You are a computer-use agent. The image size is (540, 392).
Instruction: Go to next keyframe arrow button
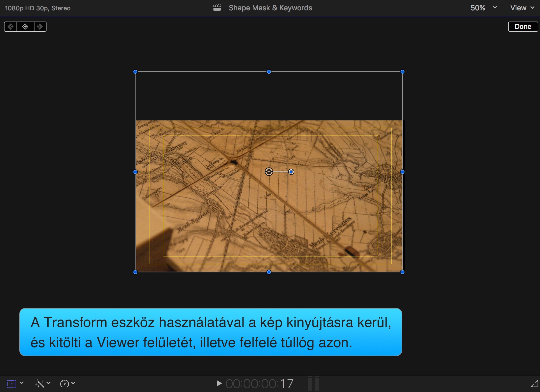pyautogui.click(x=40, y=27)
